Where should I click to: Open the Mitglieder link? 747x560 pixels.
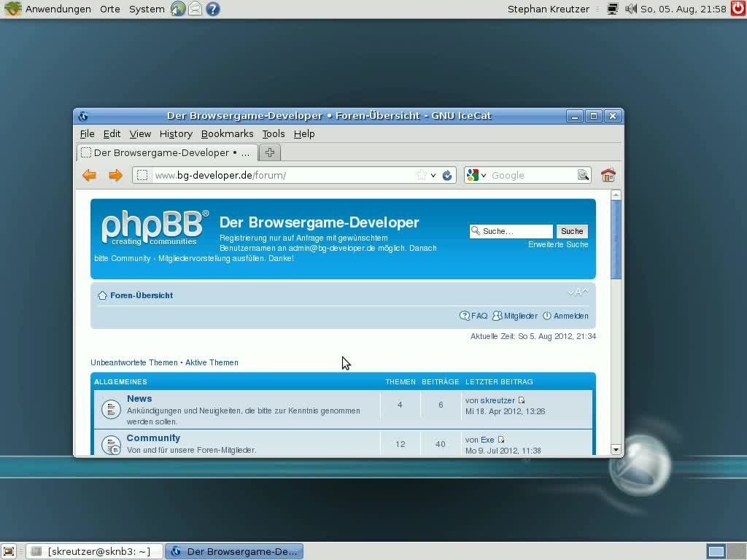coord(520,316)
